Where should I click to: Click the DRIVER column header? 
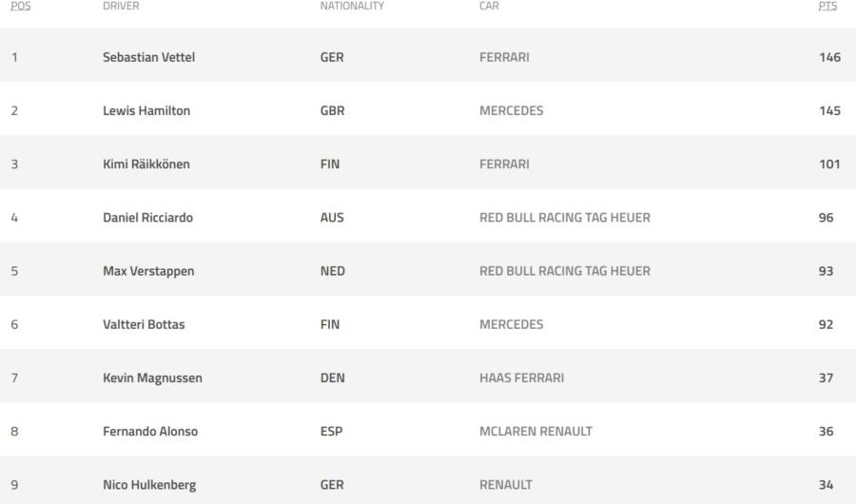tap(121, 6)
